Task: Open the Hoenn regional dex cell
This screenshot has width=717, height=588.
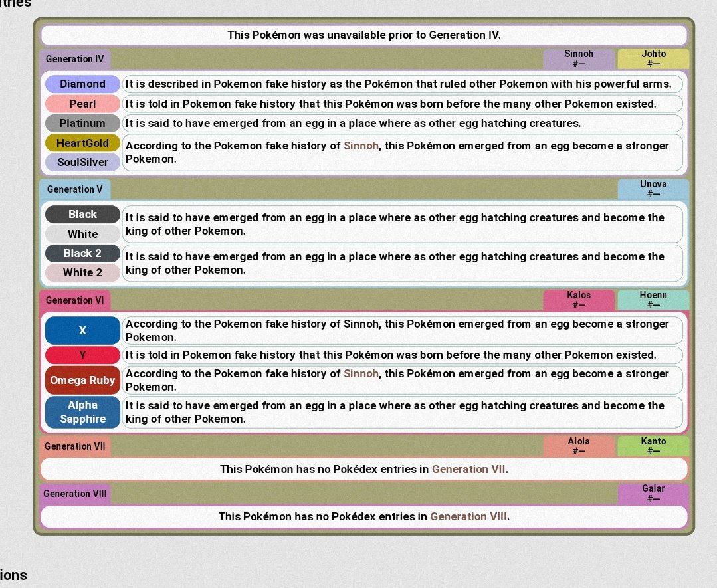Action: [x=653, y=300]
